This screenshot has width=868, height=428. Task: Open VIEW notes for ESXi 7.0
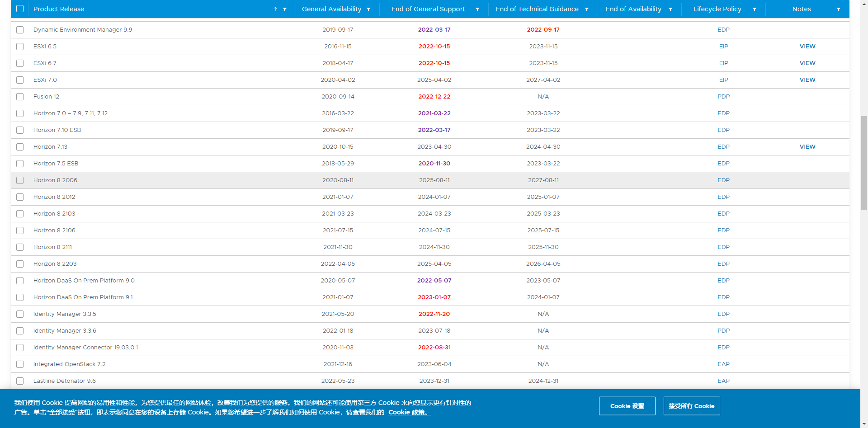tap(807, 80)
